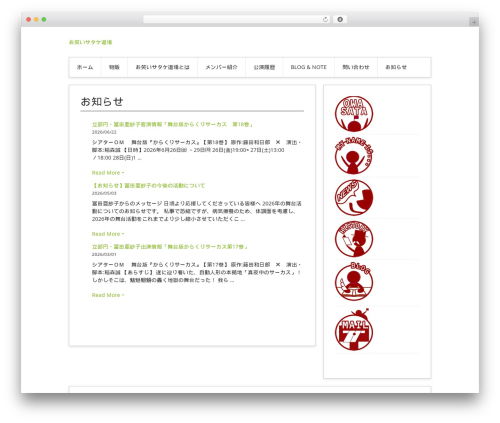The height and width of the screenshot is (423, 500).
Task: Click Read More under the 今後の活動 post
Action: click(x=108, y=234)
